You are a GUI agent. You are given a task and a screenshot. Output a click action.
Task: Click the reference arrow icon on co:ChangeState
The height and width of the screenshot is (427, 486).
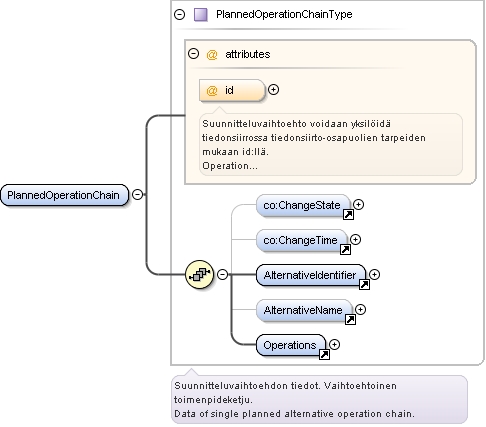(348, 215)
